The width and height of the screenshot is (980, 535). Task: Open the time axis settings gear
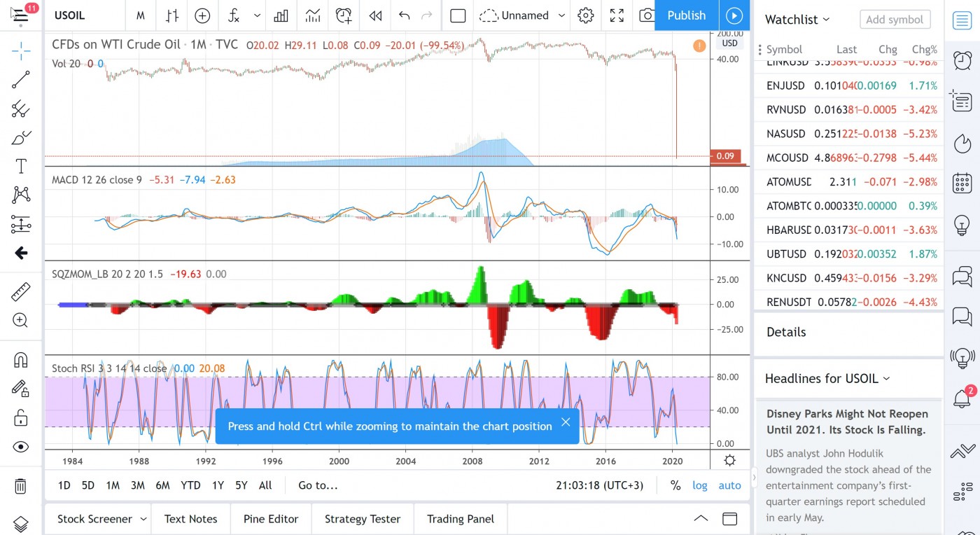tap(729, 460)
